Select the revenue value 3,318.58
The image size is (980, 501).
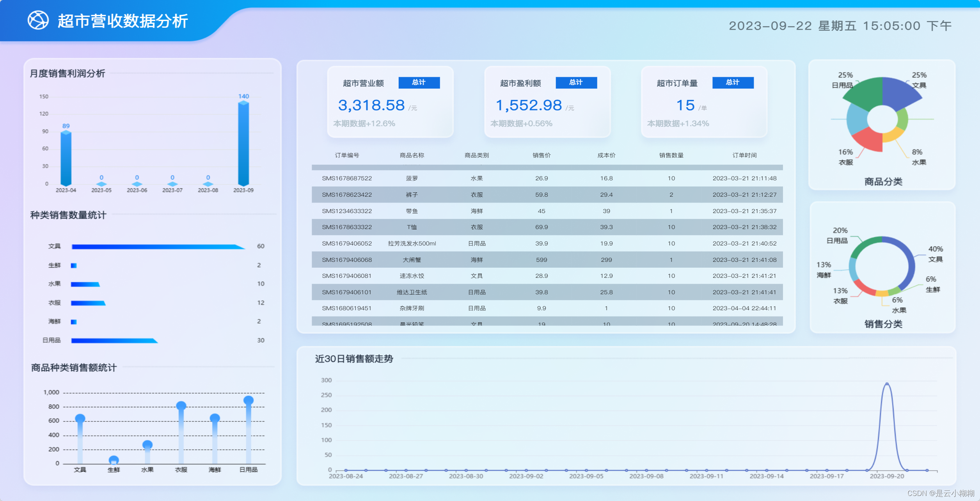point(371,105)
